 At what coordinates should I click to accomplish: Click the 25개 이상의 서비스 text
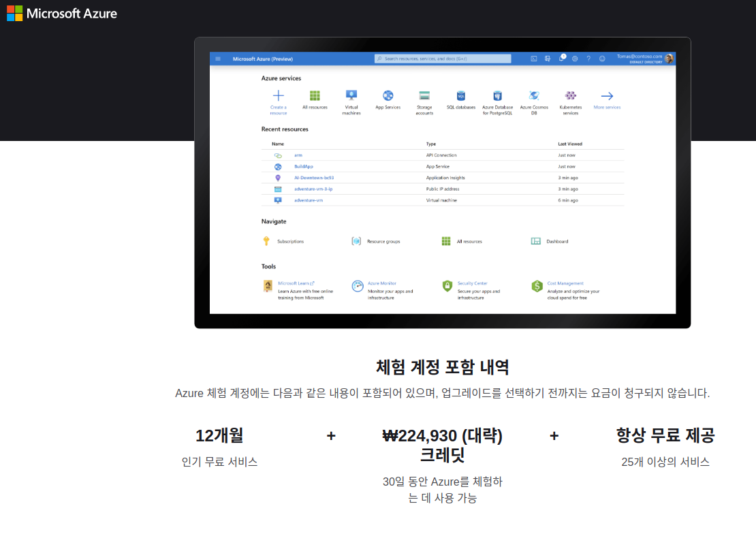[x=665, y=462]
